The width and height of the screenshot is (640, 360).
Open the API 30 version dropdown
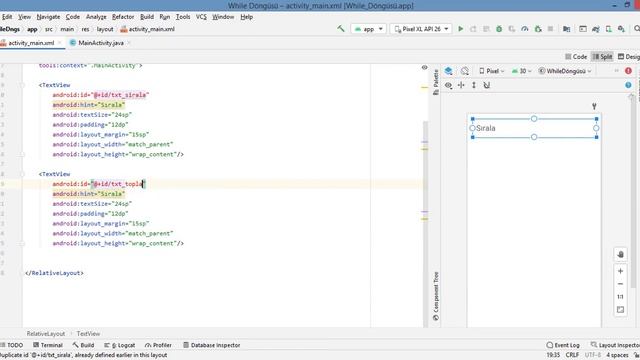point(521,71)
